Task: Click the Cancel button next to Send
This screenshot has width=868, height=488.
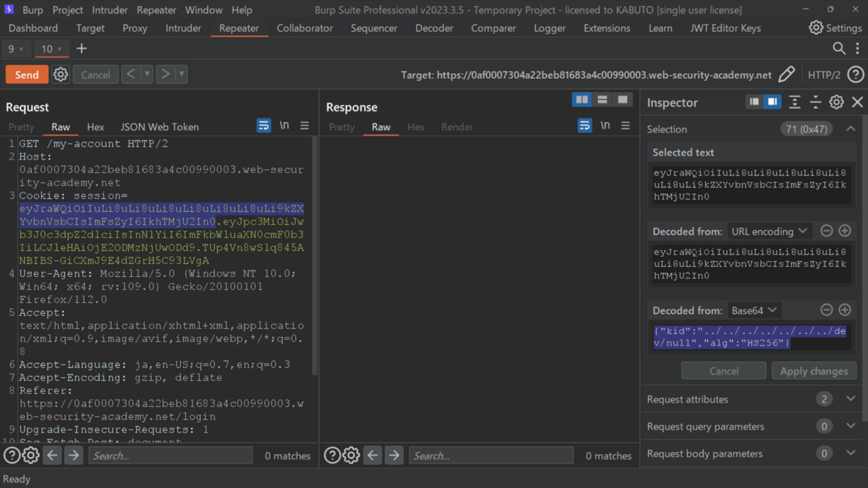Action: click(95, 74)
